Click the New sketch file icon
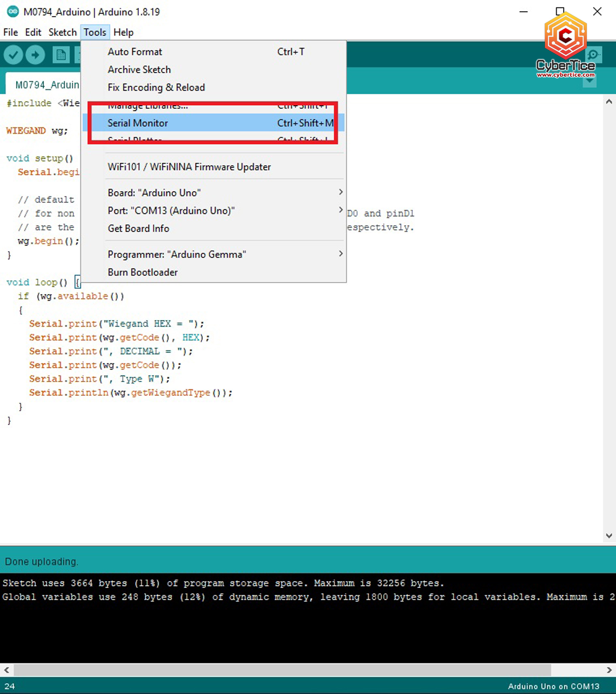This screenshot has width=616, height=694. click(61, 55)
